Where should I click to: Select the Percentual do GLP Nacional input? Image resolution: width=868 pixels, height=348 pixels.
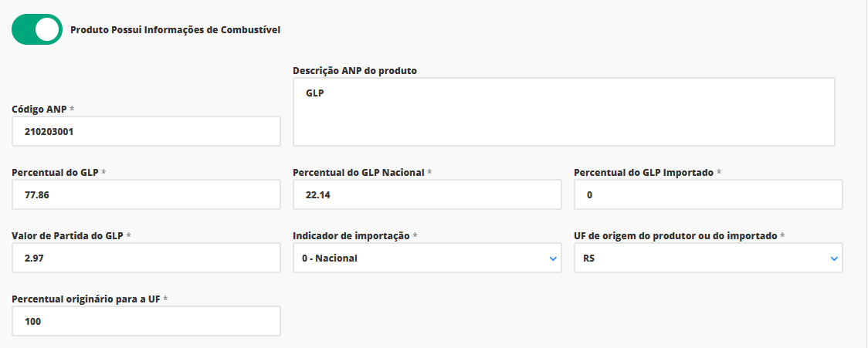[x=427, y=195]
